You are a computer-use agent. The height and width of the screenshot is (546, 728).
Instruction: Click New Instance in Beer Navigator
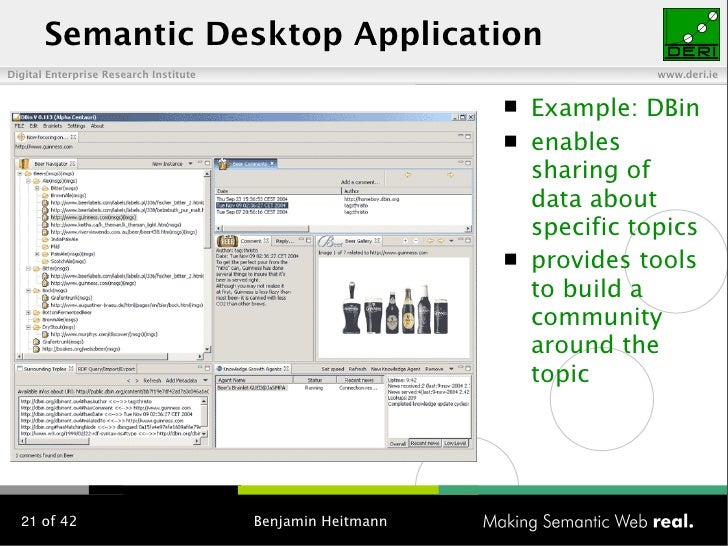[167, 164]
